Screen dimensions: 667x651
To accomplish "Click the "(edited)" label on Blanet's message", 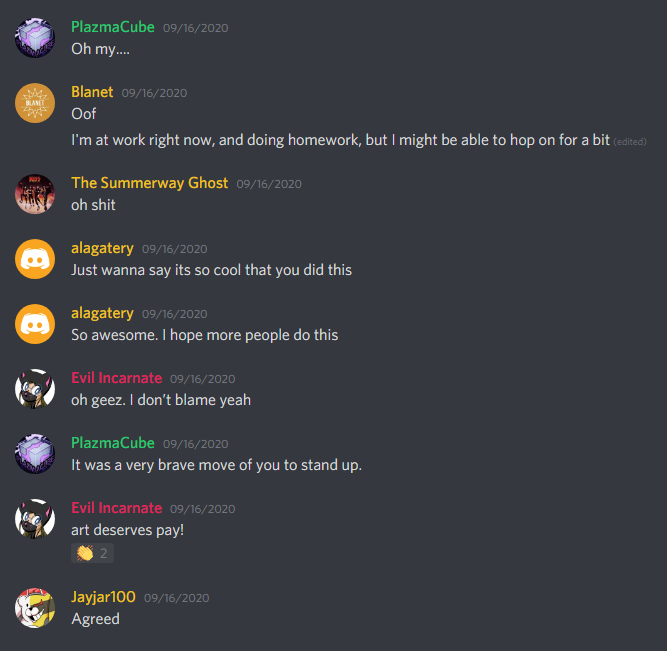I will tap(630, 142).
